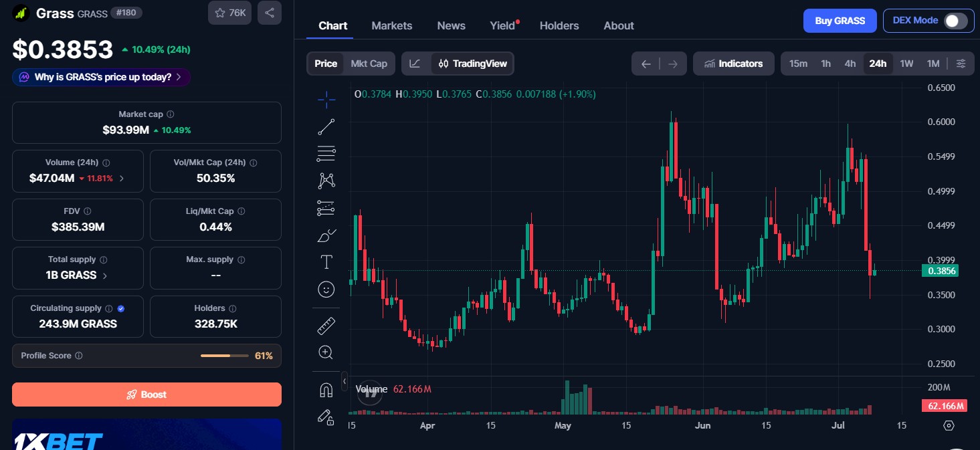This screenshot has width=980, height=450.
Task: Open the News tab
Action: 452,25
